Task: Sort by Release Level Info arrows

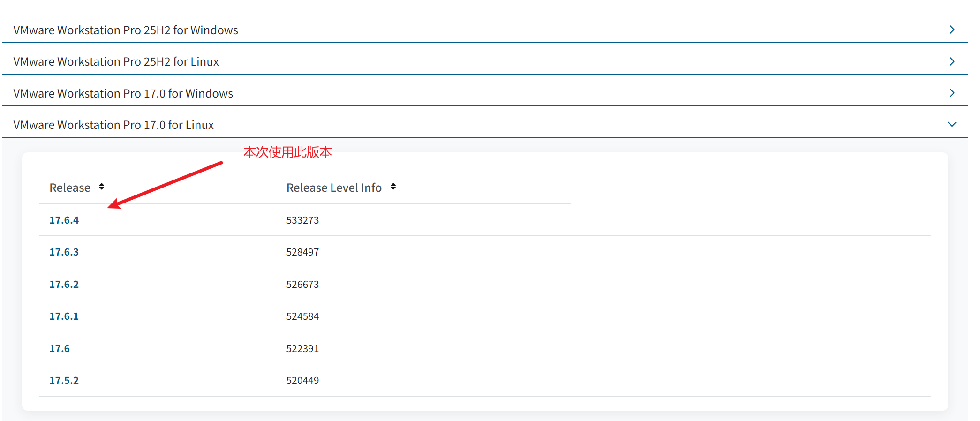Action: pos(393,187)
